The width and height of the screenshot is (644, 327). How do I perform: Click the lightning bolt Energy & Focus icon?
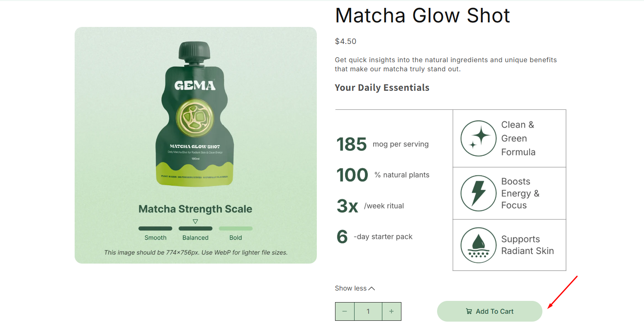pyautogui.click(x=478, y=193)
